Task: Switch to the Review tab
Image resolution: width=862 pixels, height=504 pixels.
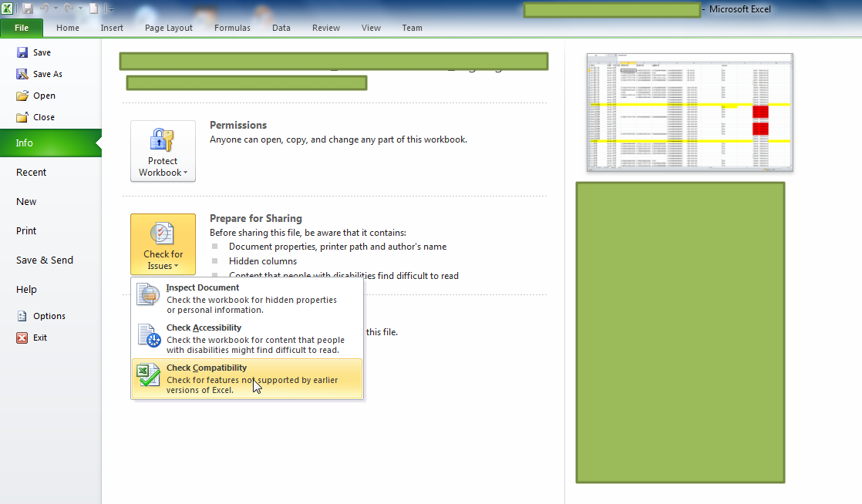Action: coord(326,28)
